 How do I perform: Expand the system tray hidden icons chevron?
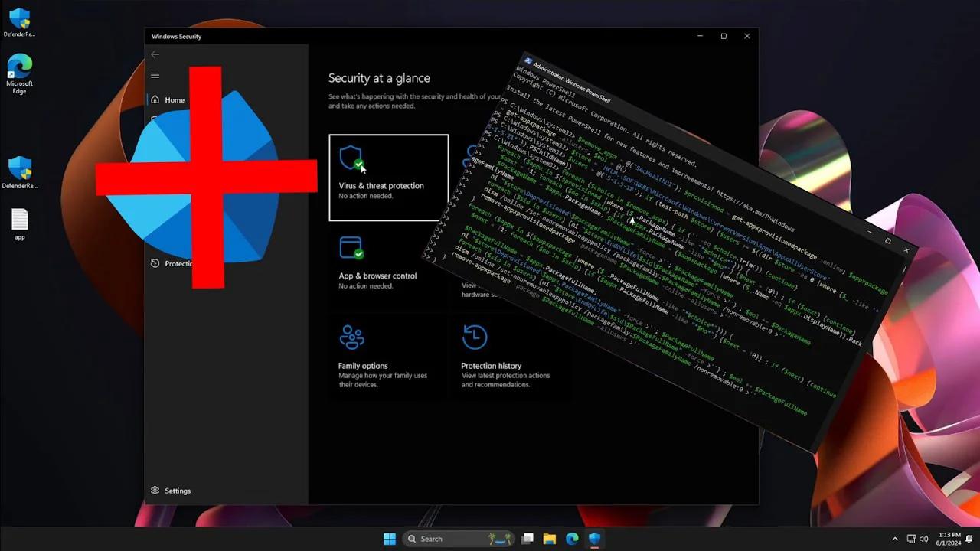click(894, 539)
